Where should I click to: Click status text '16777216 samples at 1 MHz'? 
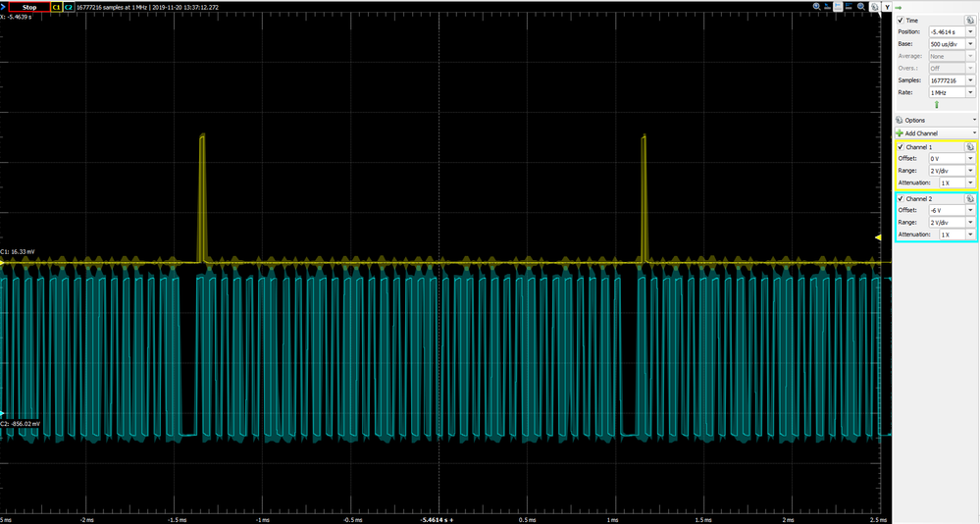[111, 8]
